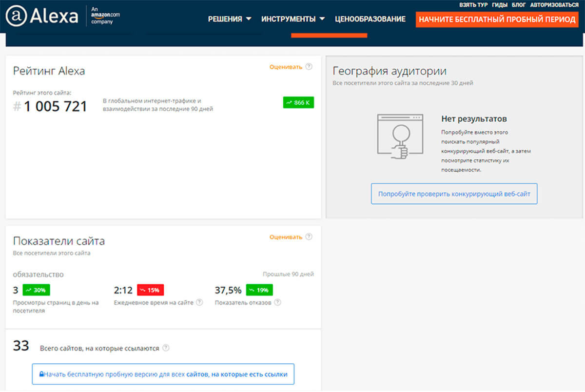Expand the Решения dropdown menu

(x=230, y=19)
